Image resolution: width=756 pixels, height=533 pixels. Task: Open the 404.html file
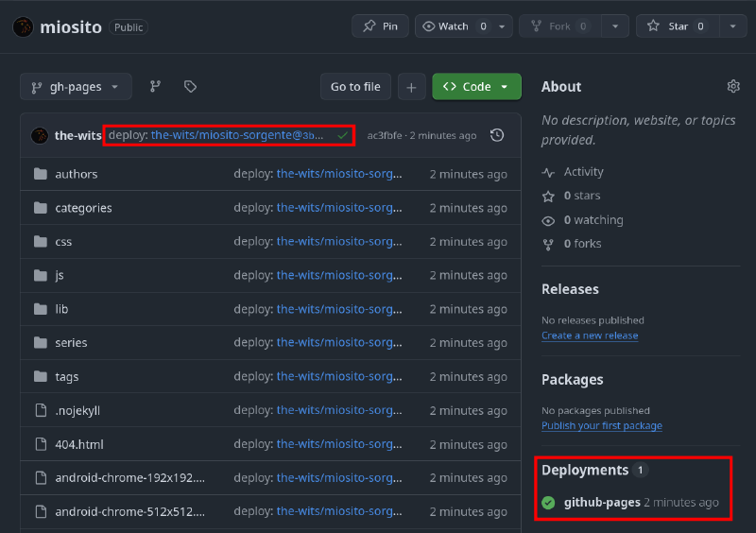[79, 444]
